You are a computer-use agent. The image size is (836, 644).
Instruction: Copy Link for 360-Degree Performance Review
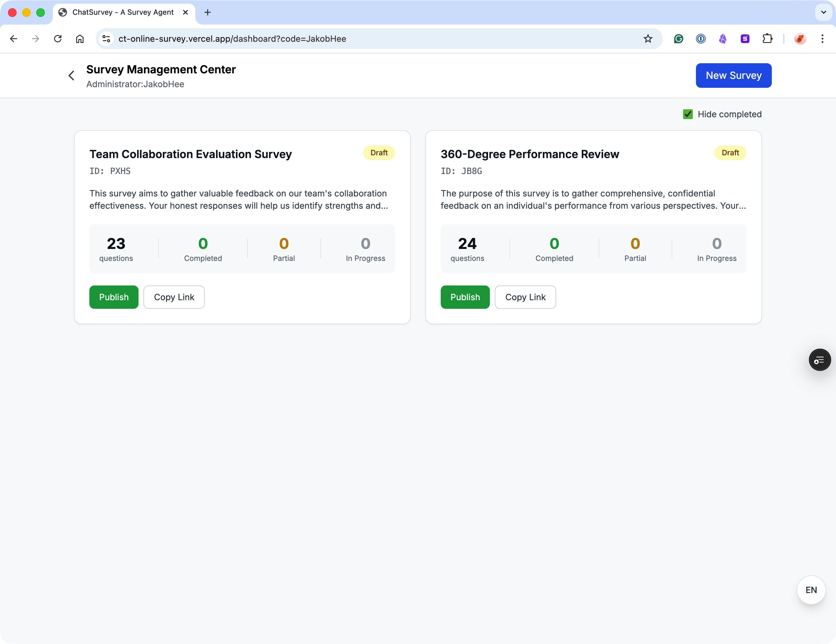525,297
